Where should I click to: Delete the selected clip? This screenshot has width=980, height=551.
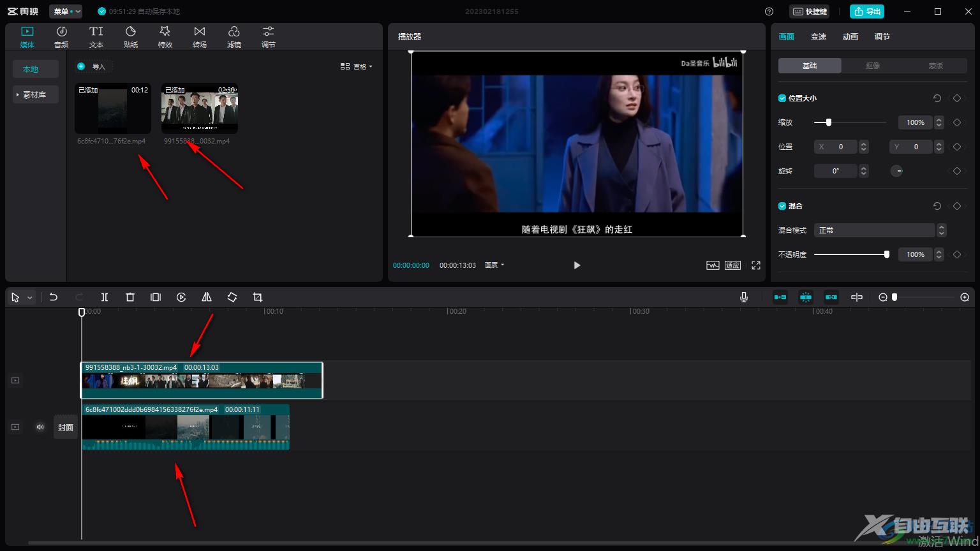[x=130, y=297]
